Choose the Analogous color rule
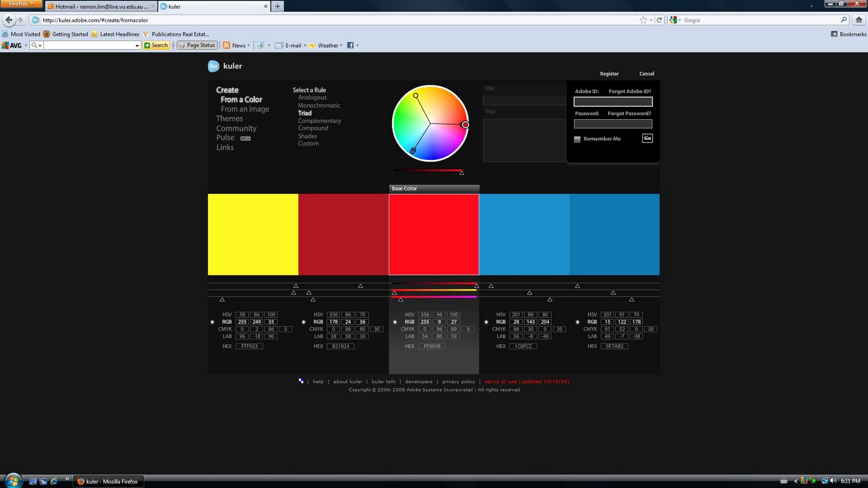868x488 pixels. click(312, 98)
